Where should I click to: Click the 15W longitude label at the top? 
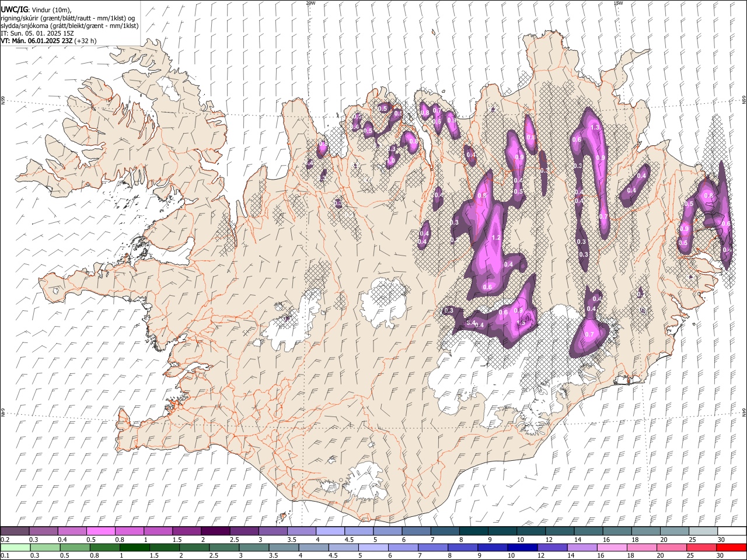pos(619,3)
